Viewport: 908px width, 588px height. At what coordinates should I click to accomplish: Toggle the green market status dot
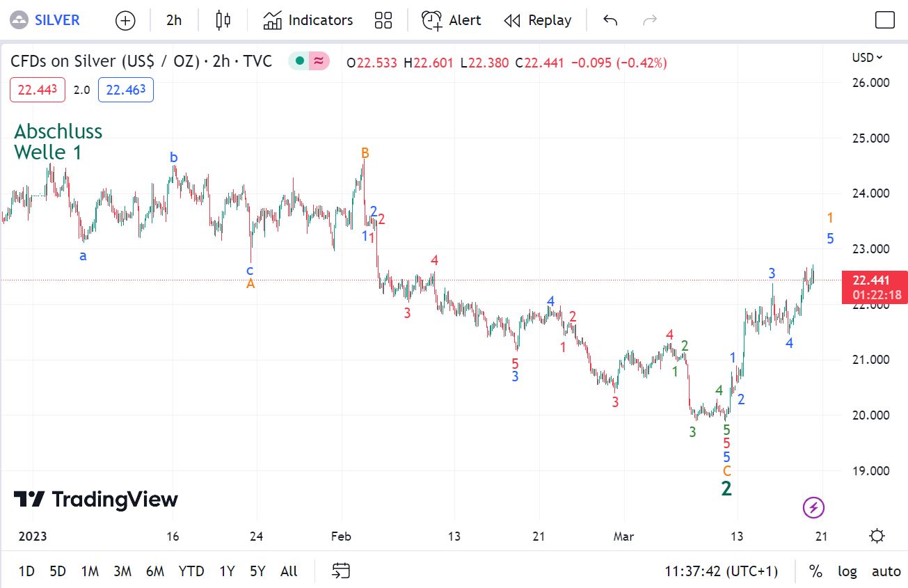pyautogui.click(x=300, y=61)
